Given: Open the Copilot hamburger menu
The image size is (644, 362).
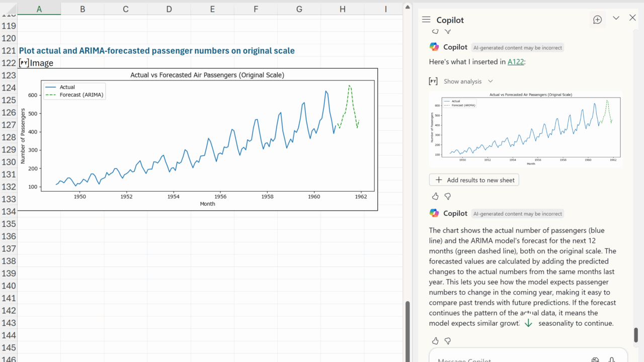Looking at the screenshot, I should click(x=426, y=20).
